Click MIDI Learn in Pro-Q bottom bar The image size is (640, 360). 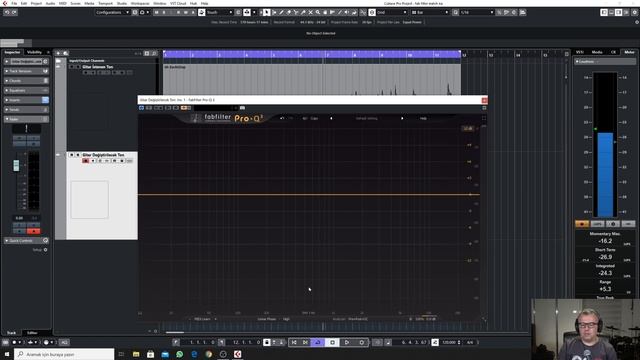202,319
